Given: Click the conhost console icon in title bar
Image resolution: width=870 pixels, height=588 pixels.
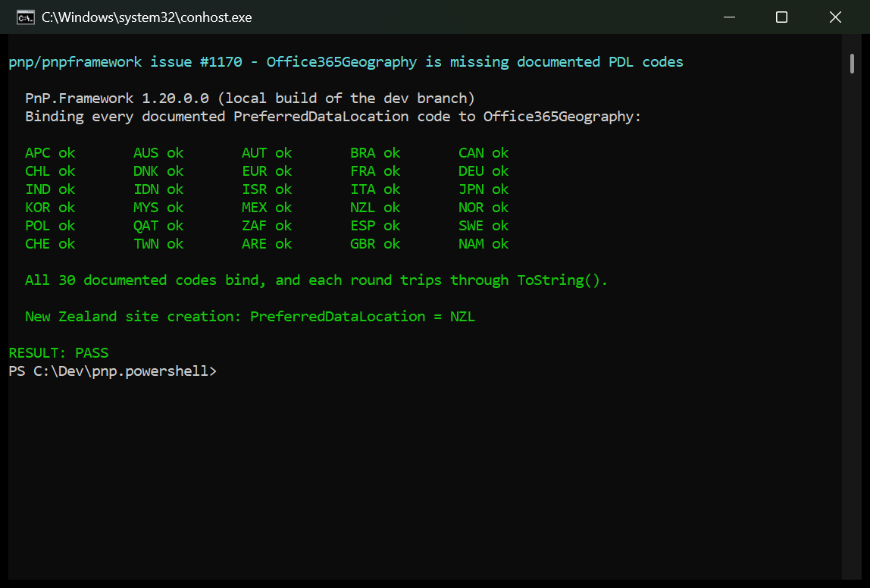Looking at the screenshot, I should point(26,17).
